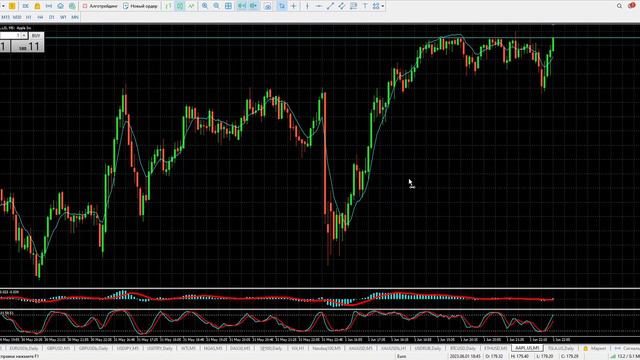Switch chart to line chart style
The width and height of the screenshot is (640, 360).
(x=191, y=6)
